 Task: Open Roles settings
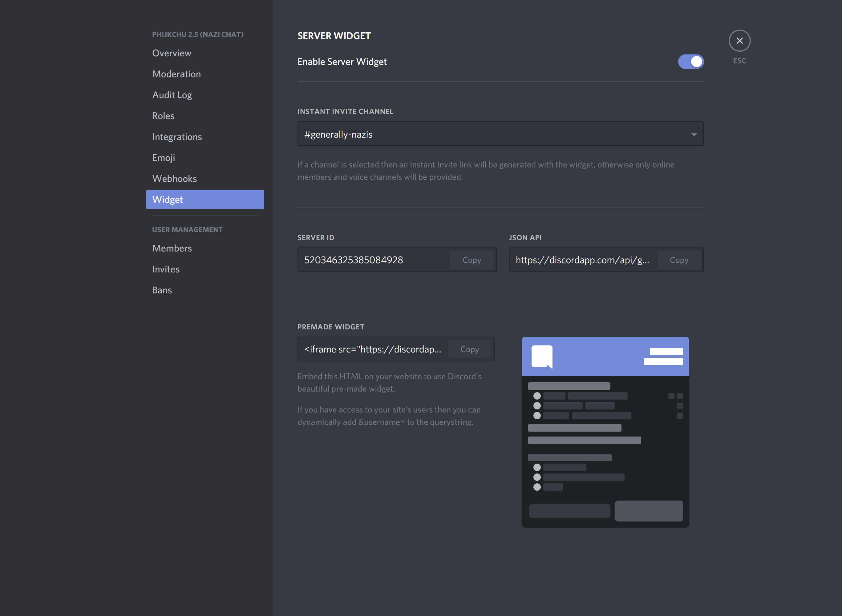205,116
